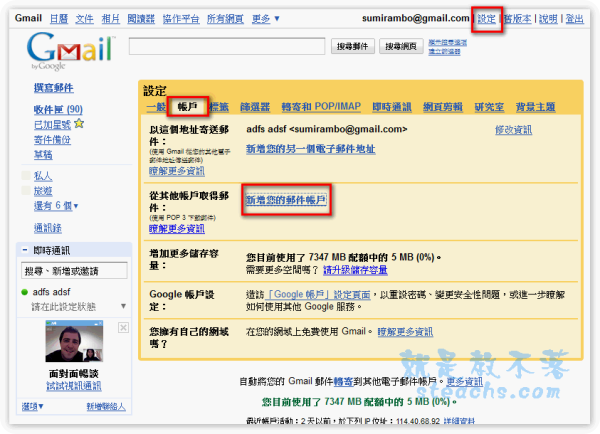Click the Gmail logo

coord(71,51)
